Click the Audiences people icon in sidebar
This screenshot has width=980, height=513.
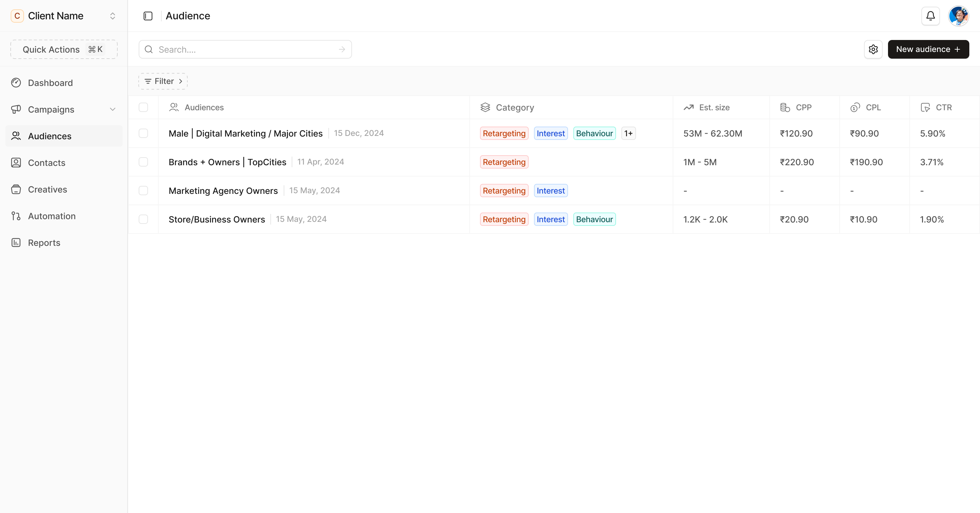pyautogui.click(x=16, y=136)
